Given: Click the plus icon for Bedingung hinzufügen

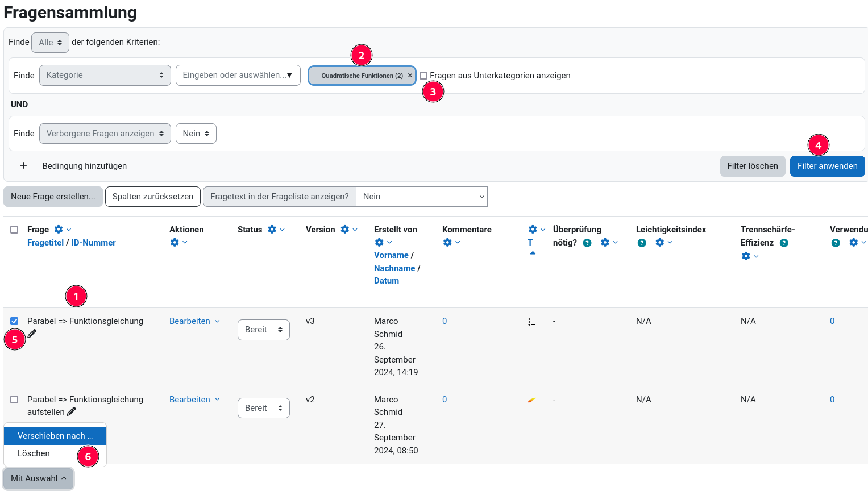Looking at the screenshot, I should [23, 165].
